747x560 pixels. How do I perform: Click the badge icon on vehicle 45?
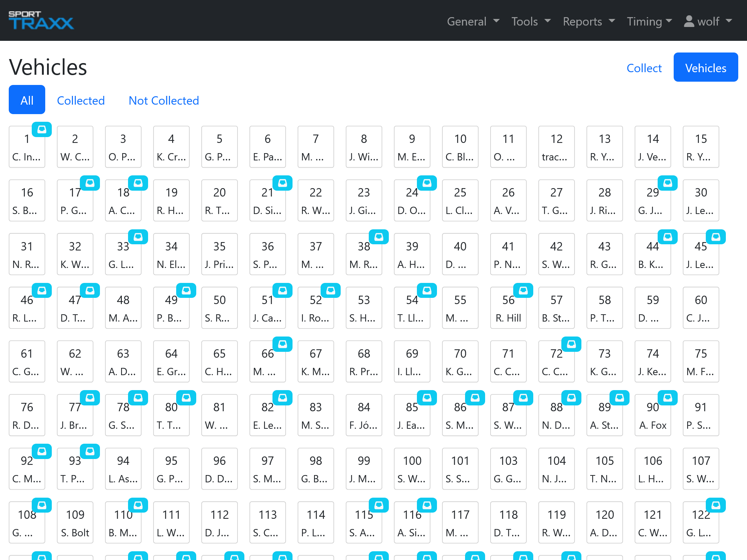click(716, 237)
